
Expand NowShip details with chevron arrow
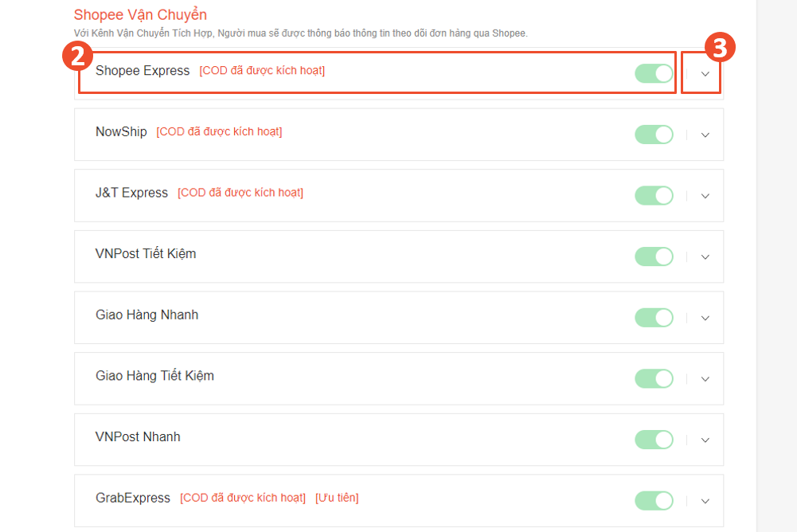(x=705, y=135)
